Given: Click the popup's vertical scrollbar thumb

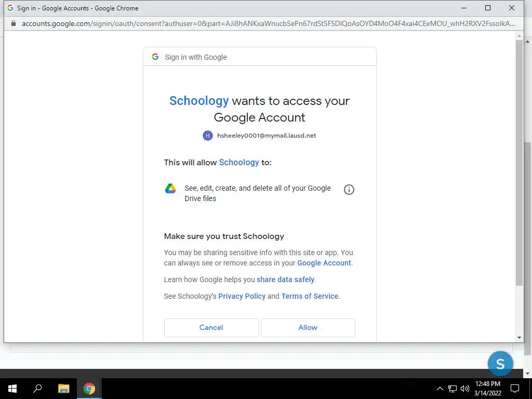Looking at the screenshot, I should pos(519,163).
